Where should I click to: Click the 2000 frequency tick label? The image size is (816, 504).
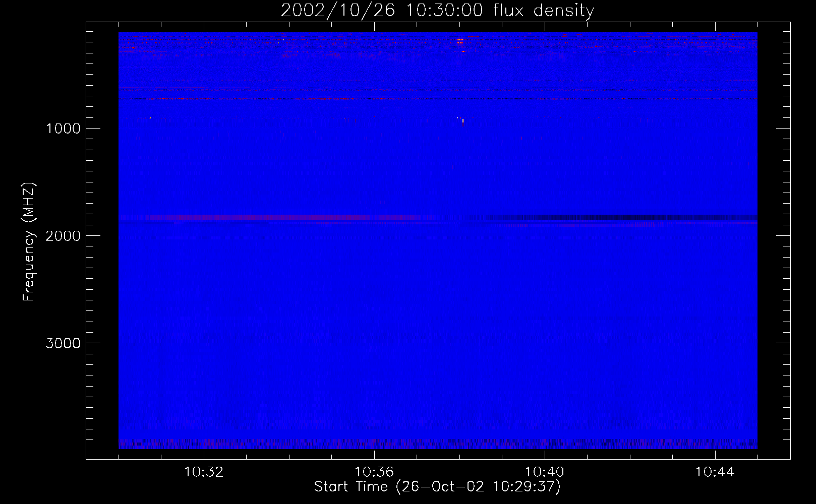click(63, 236)
